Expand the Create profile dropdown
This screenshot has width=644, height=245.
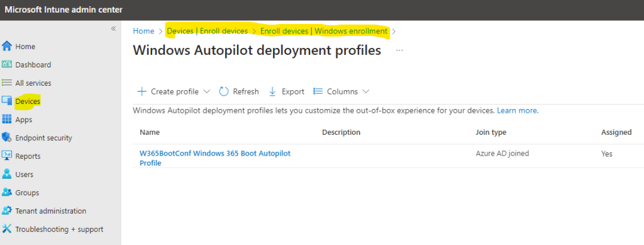click(206, 92)
